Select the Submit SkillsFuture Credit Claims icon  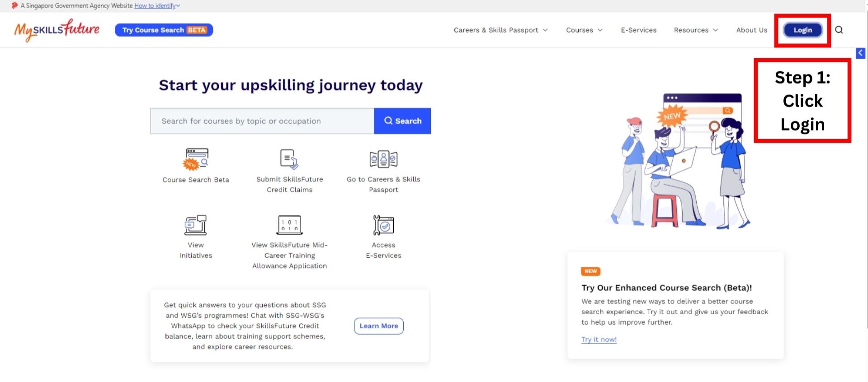click(x=289, y=159)
